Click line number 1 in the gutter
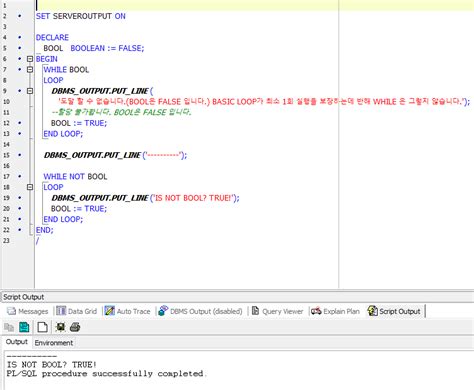Screen dimensions: 474x390 tap(5, 6)
